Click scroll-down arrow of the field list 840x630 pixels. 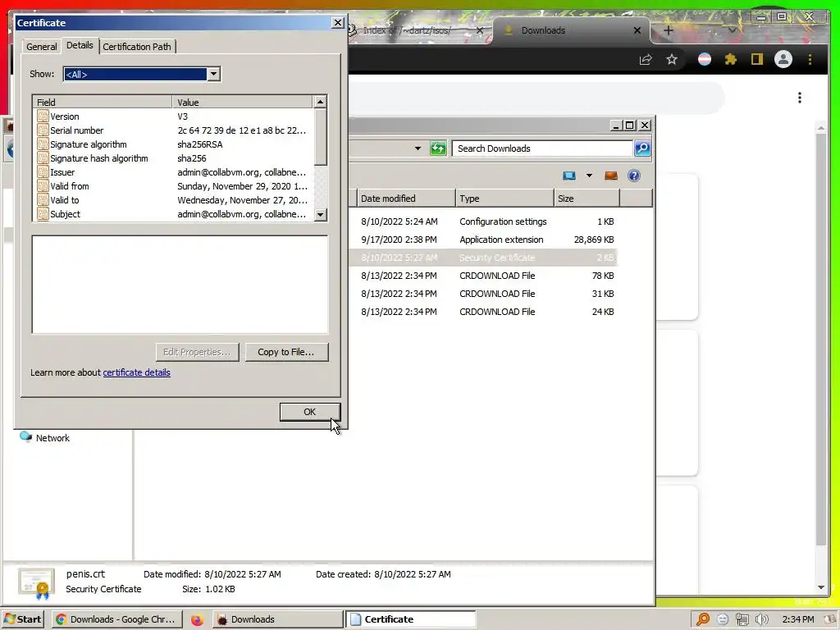(x=320, y=214)
